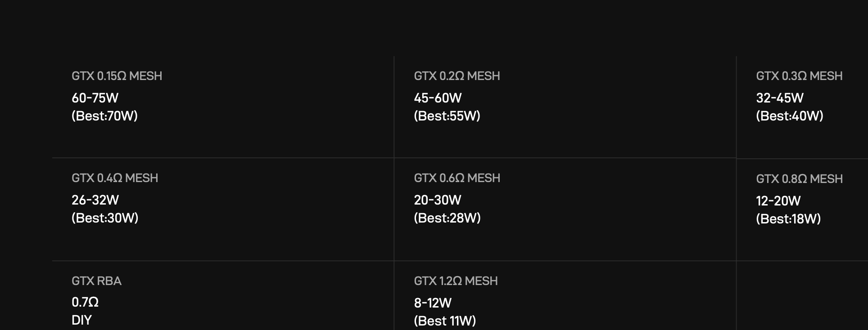Click the GTX 0.15Ω MESH heading
This screenshot has width=868, height=330.
117,76
